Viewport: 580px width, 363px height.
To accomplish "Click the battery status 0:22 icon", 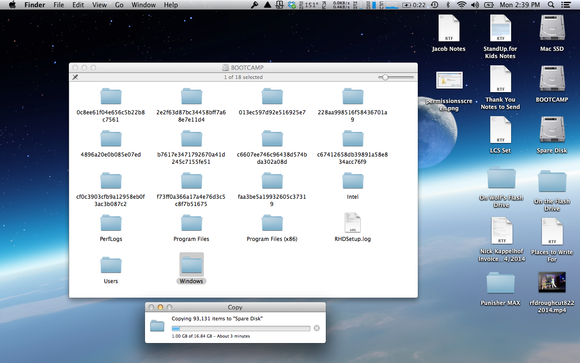I will click(x=414, y=5).
